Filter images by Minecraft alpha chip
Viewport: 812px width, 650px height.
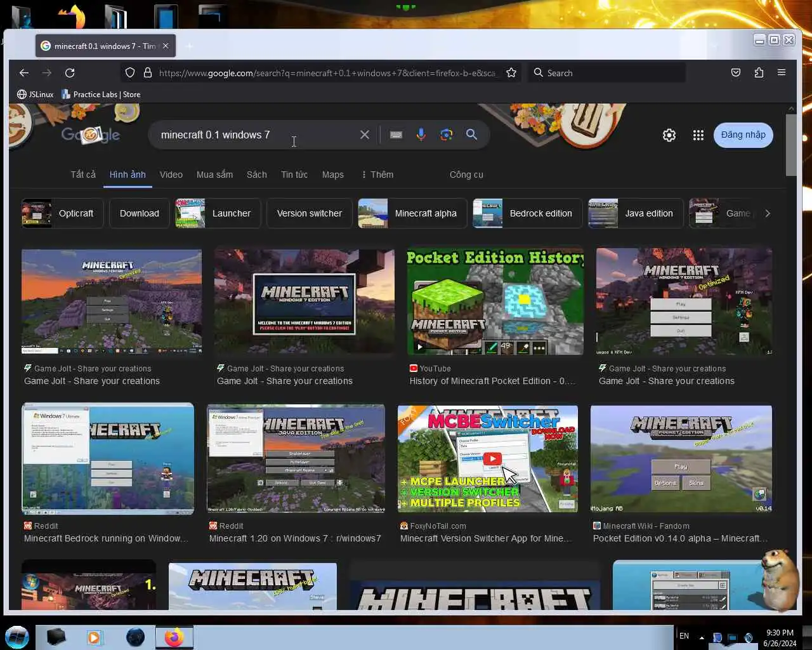click(412, 213)
